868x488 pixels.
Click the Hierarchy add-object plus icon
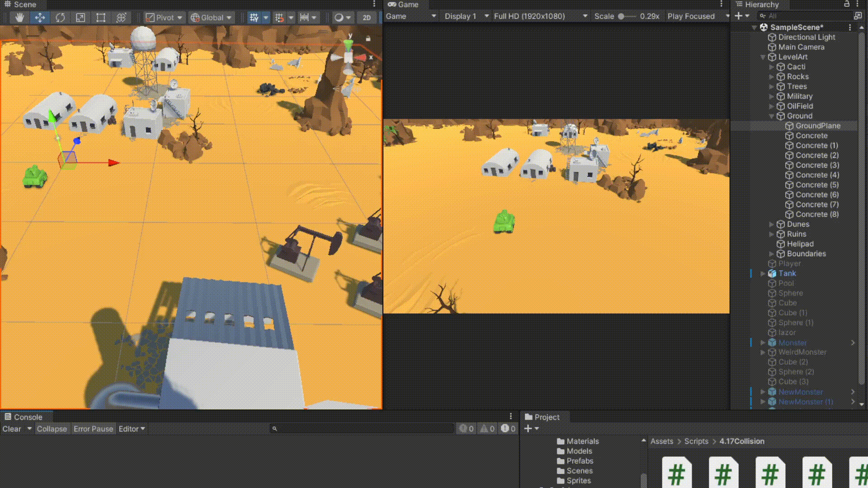pos(738,16)
